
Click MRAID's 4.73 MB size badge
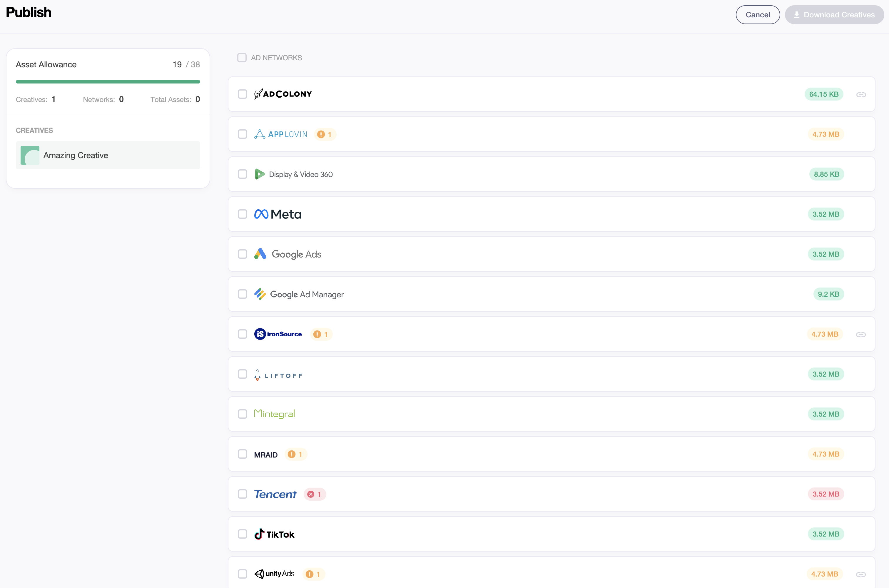[825, 454]
